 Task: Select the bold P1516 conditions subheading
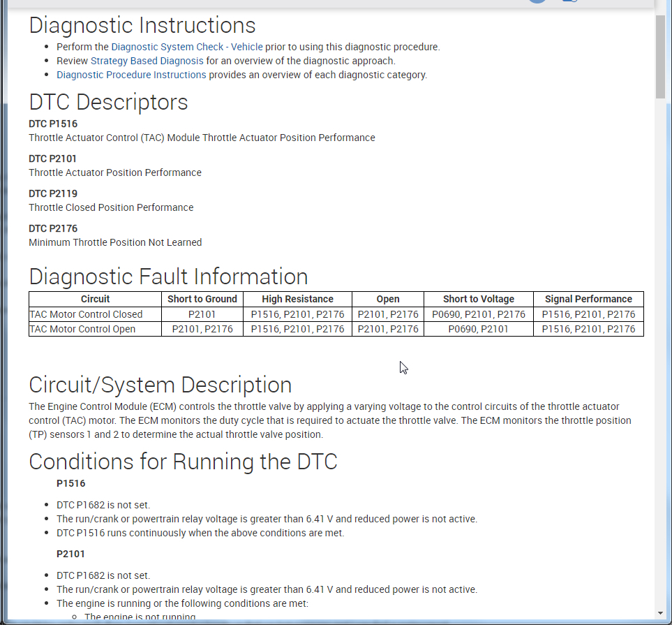coord(70,483)
